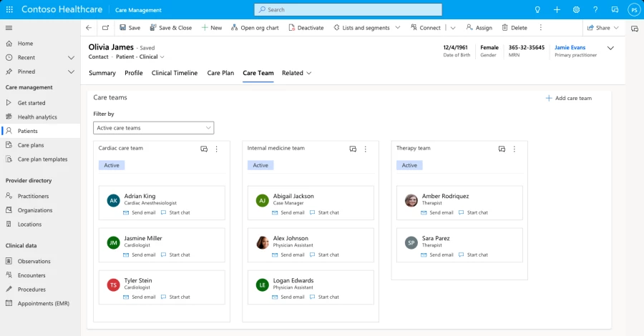This screenshot has height=336, width=644.
Task: Start chat with Logan Edwards
Action: click(324, 297)
